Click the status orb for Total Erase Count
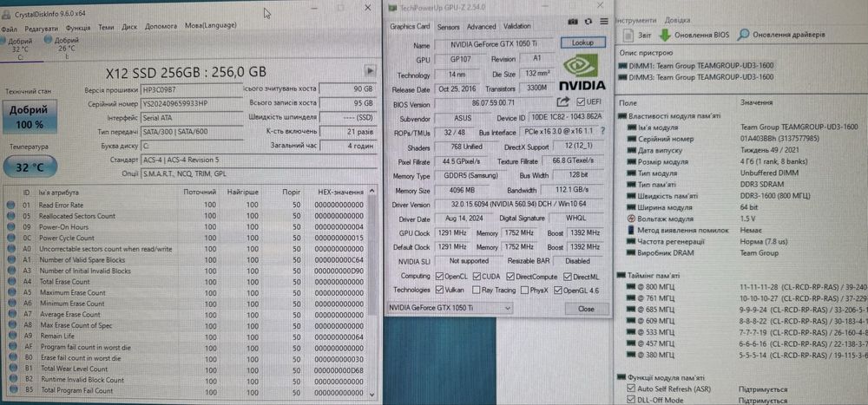The height and width of the screenshot is (405, 868). point(11,282)
